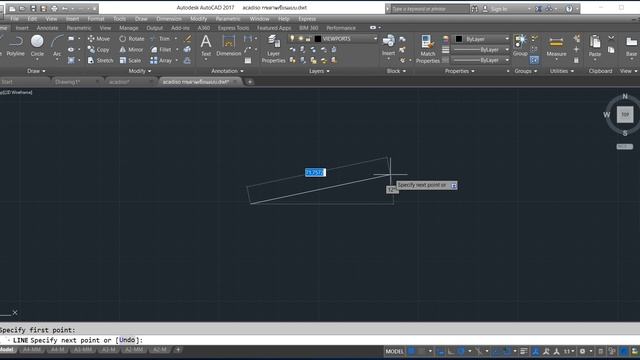Click new drawing tab plus button
The image size is (640, 360).
pyautogui.click(x=250, y=82)
